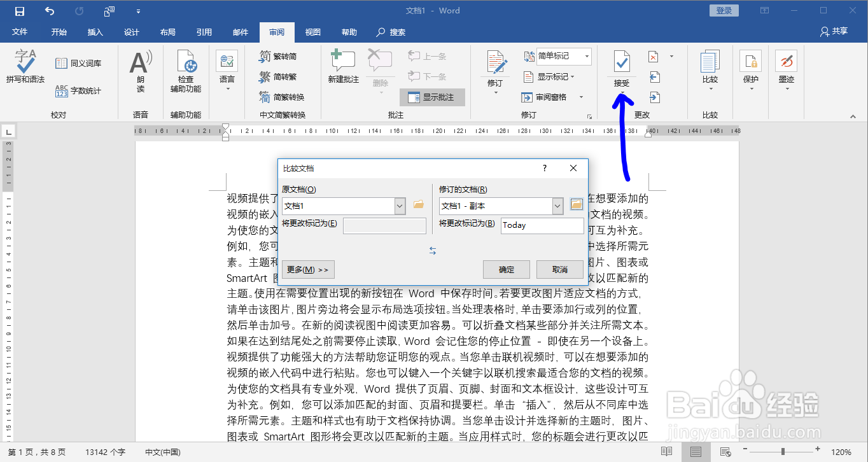Click the Save icon in the title bar
The width and height of the screenshot is (868, 462).
click(x=19, y=11)
